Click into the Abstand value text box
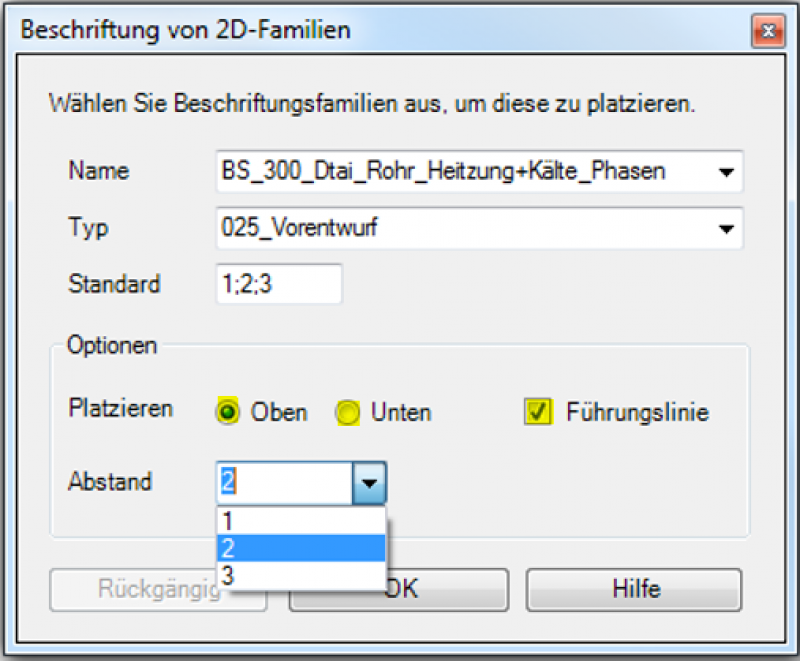Image resolution: width=800 pixels, height=661 pixels. click(283, 483)
